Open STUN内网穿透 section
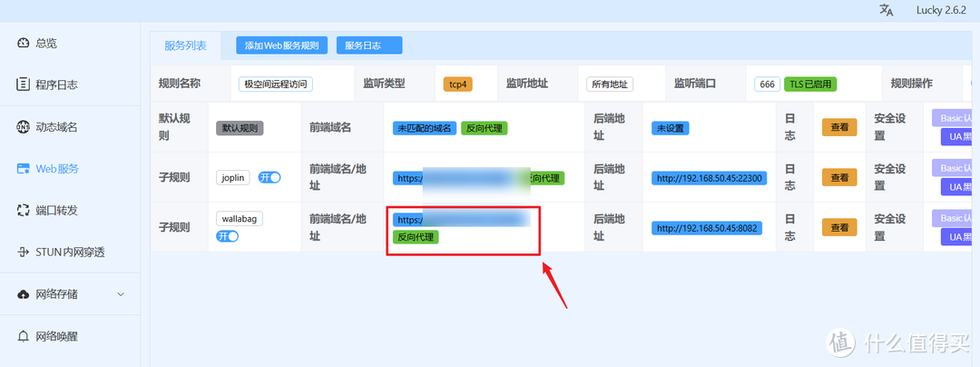 [70, 253]
